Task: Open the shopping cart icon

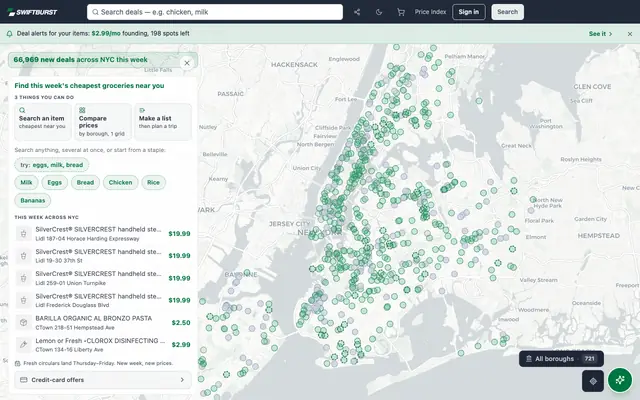Action: tap(401, 12)
